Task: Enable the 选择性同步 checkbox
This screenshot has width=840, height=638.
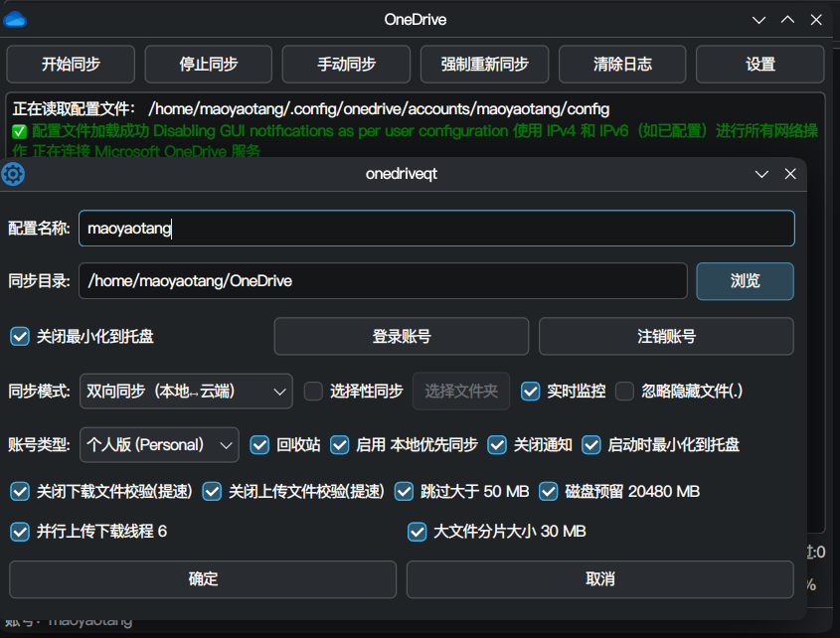Action: [313, 392]
